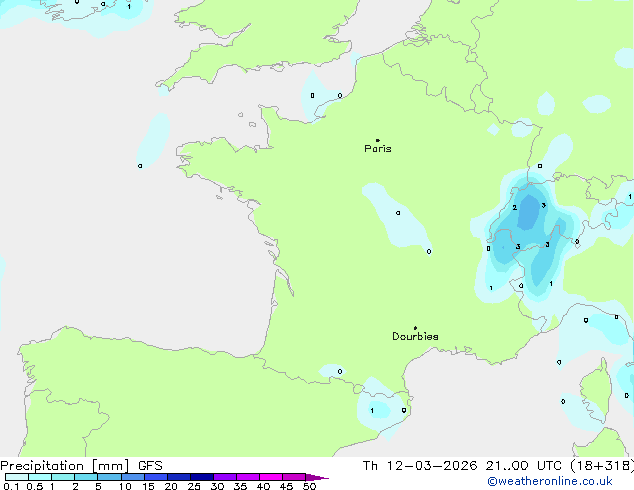
Task: Pick the 0.5–1 mm legend swatch
Action: point(40,477)
